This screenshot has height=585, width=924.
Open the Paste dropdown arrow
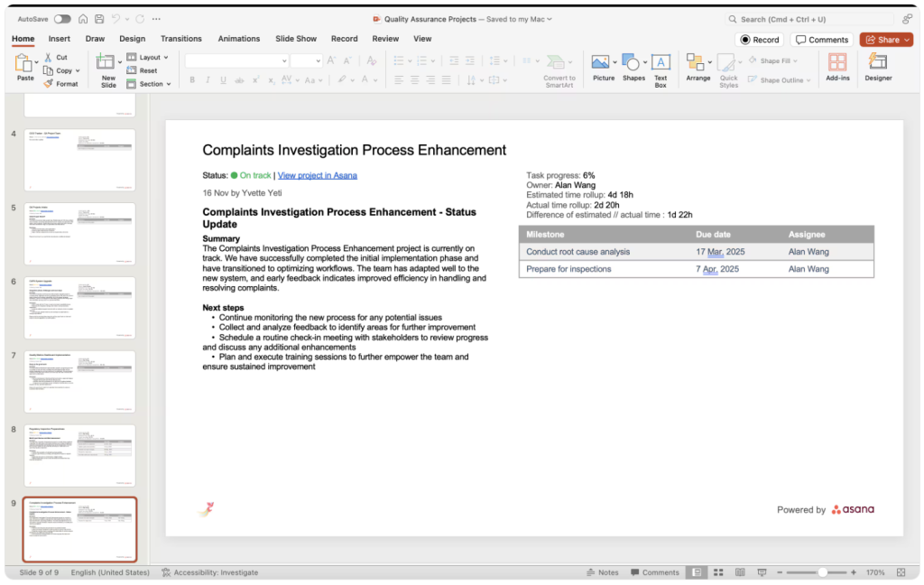click(36, 62)
